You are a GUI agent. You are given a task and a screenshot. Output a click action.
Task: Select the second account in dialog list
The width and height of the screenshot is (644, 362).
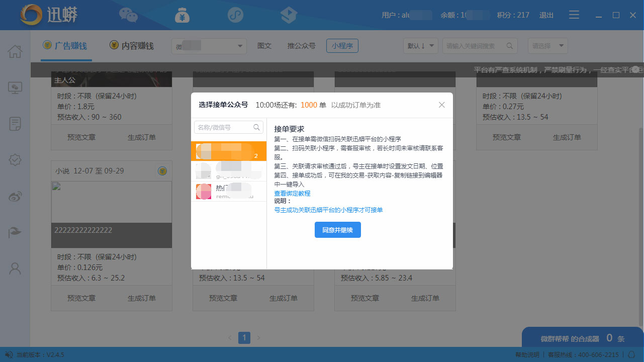[229, 171]
